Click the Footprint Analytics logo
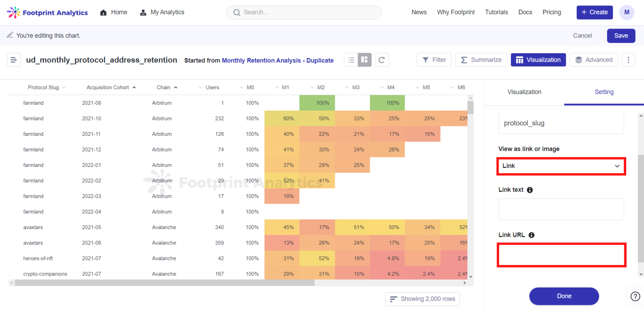 tap(47, 12)
